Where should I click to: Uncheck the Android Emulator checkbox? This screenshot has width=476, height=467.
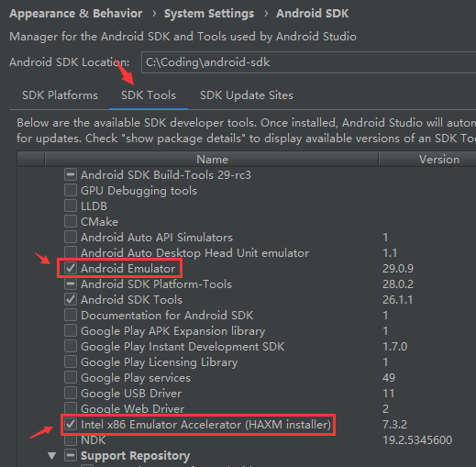pyautogui.click(x=71, y=269)
